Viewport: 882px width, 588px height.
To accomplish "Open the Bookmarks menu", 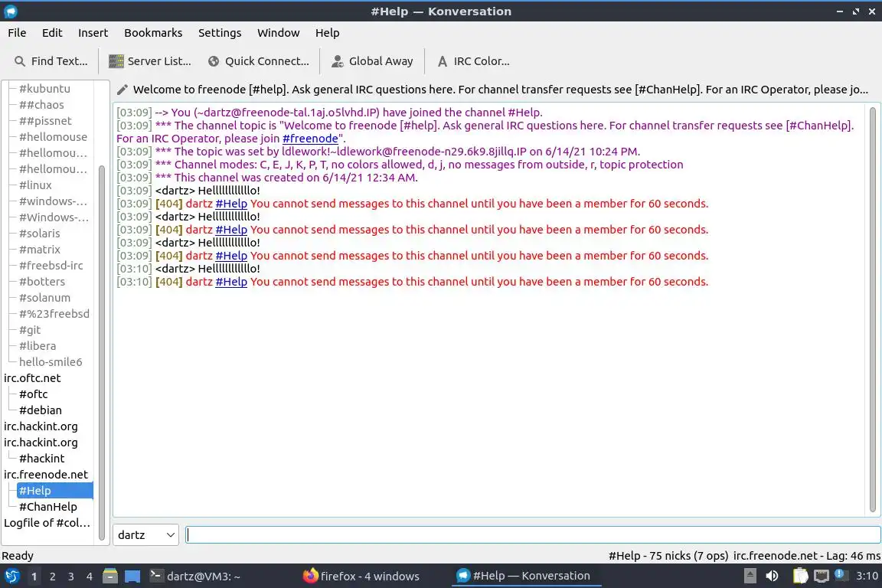I will [153, 33].
